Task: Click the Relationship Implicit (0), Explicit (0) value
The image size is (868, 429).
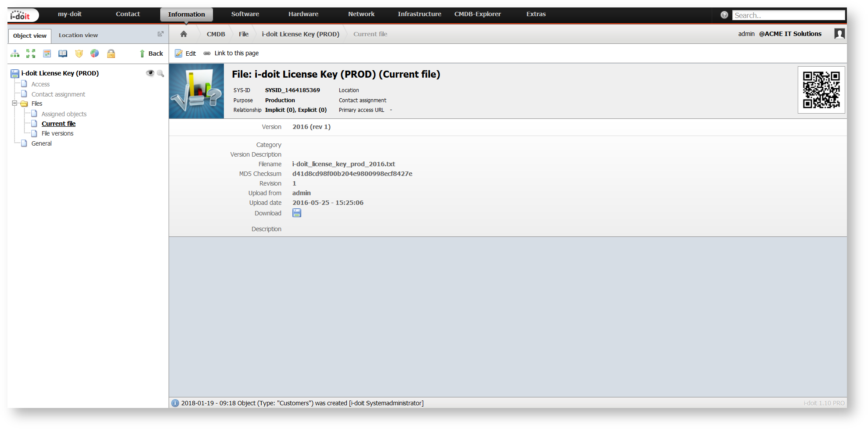Action: [x=296, y=110]
